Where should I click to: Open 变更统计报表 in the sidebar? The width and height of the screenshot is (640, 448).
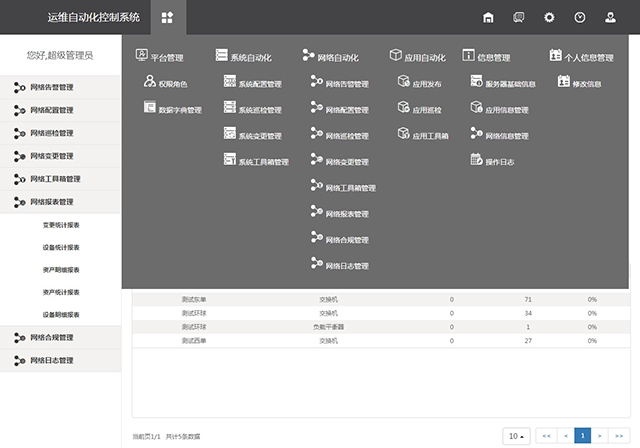tap(61, 226)
